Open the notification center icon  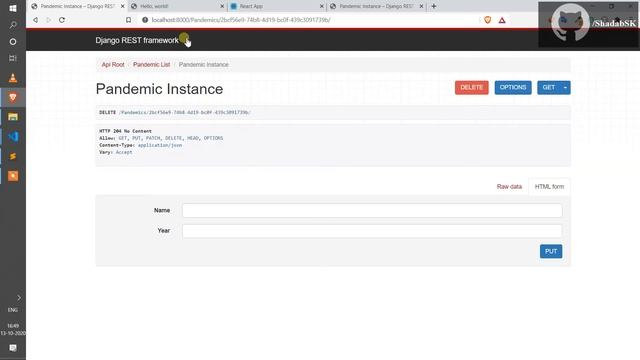13,348
